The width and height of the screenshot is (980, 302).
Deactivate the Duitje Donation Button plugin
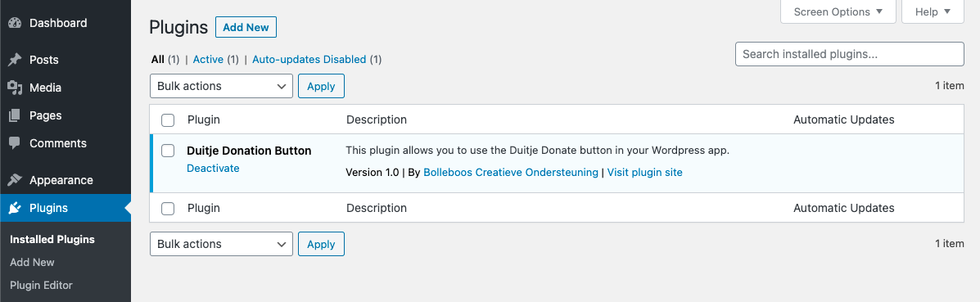click(x=213, y=169)
